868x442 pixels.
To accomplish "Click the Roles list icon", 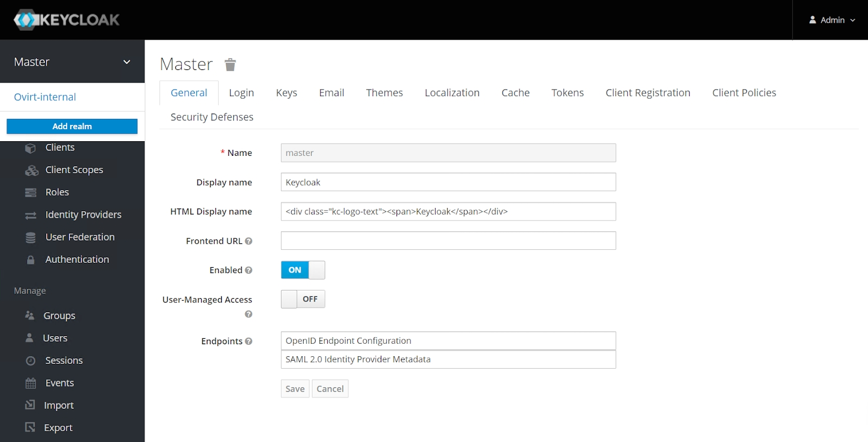I will tap(30, 193).
